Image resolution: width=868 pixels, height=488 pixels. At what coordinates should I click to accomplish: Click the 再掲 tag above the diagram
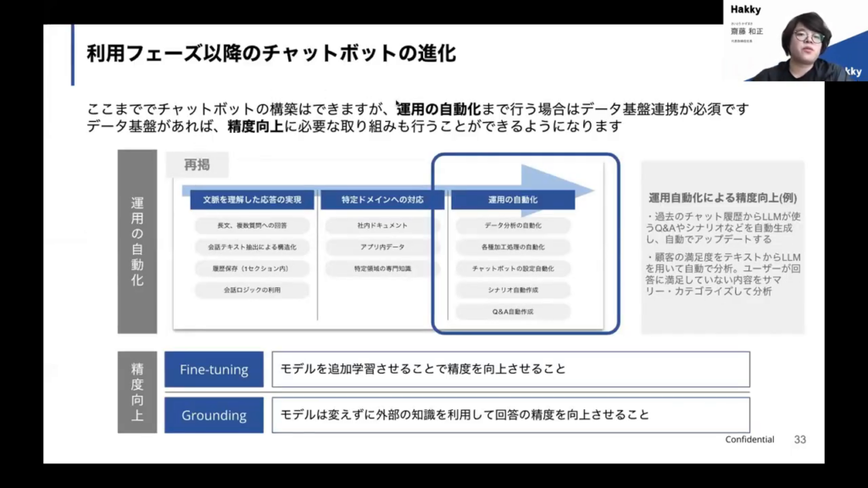(197, 165)
